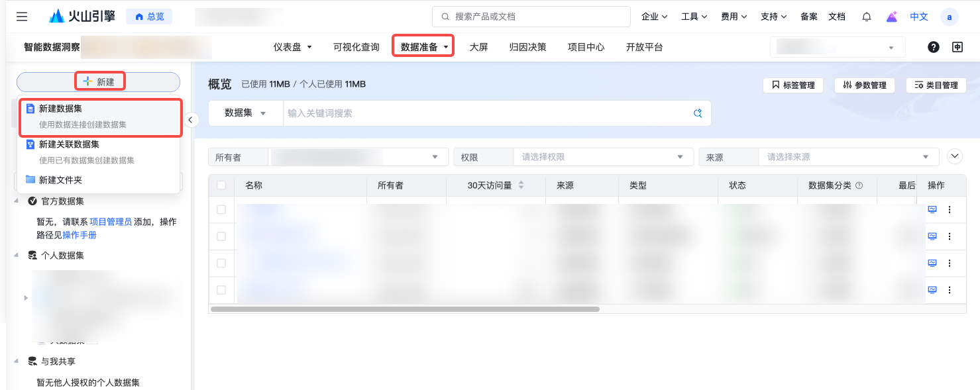This screenshot has width=980, height=390.
Task: Sort by 30天访问量 column
Action: [x=521, y=185]
